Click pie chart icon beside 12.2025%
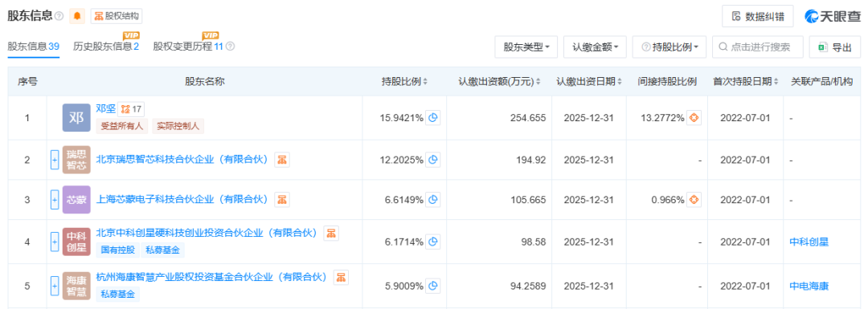 click(433, 160)
